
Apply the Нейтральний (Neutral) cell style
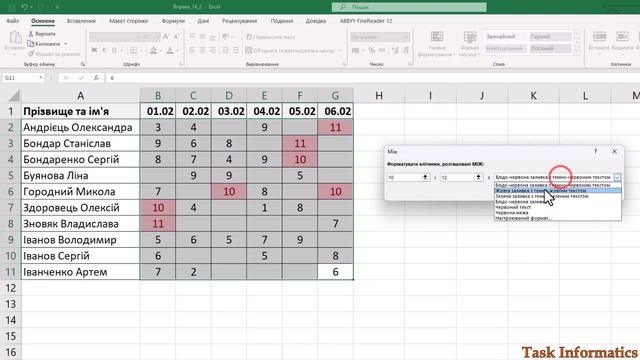505,48
